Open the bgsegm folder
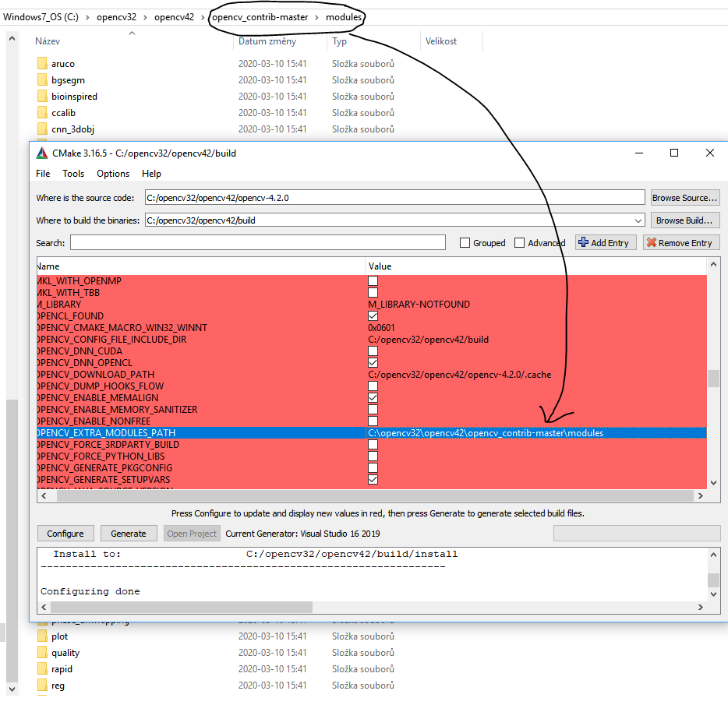Image resolution: width=728 pixels, height=712 pixels. pyautogui.click(x=68, y=79)
